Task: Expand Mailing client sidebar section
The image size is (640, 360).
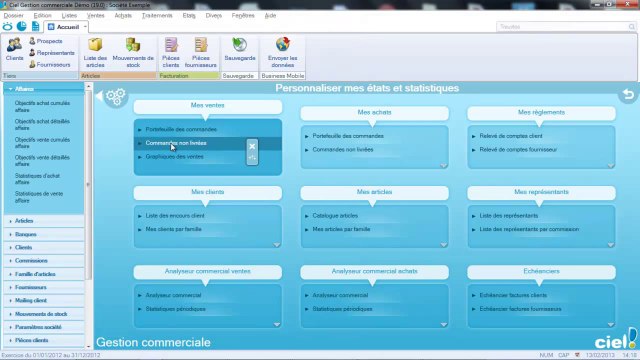Action: [44, 300]
